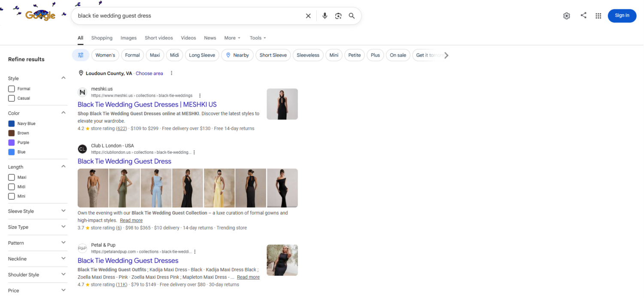
Task: Check the Mini length checkbox
Action: click(x=12, y=196)
